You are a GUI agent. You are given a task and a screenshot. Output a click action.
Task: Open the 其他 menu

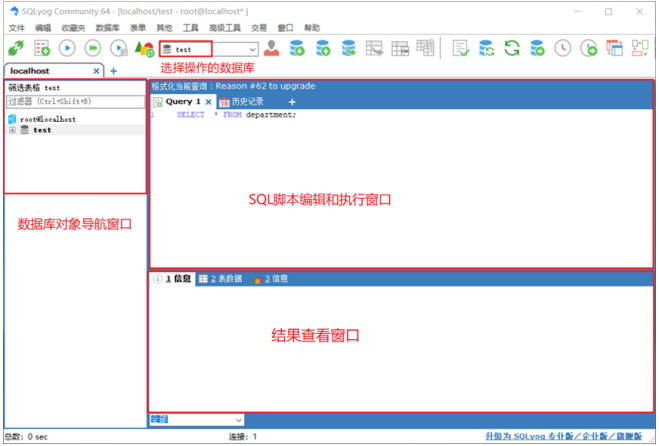click(x=164, y=28)
